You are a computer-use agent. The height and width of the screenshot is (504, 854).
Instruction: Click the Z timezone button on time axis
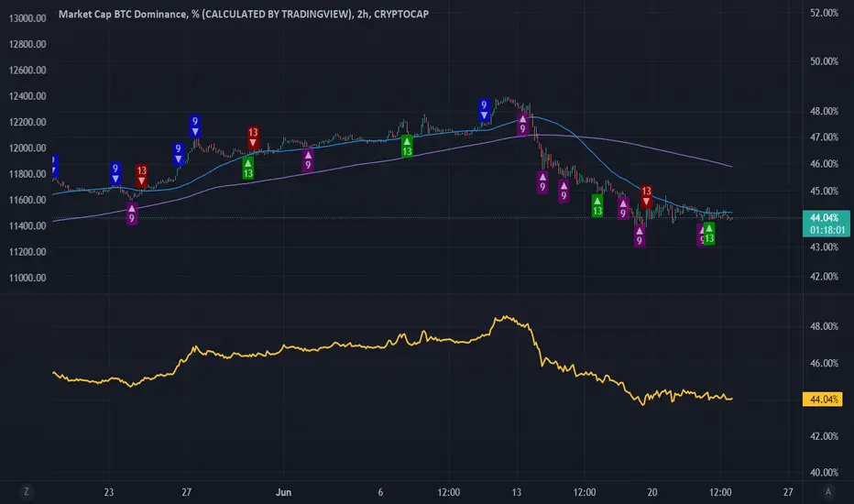27,491
